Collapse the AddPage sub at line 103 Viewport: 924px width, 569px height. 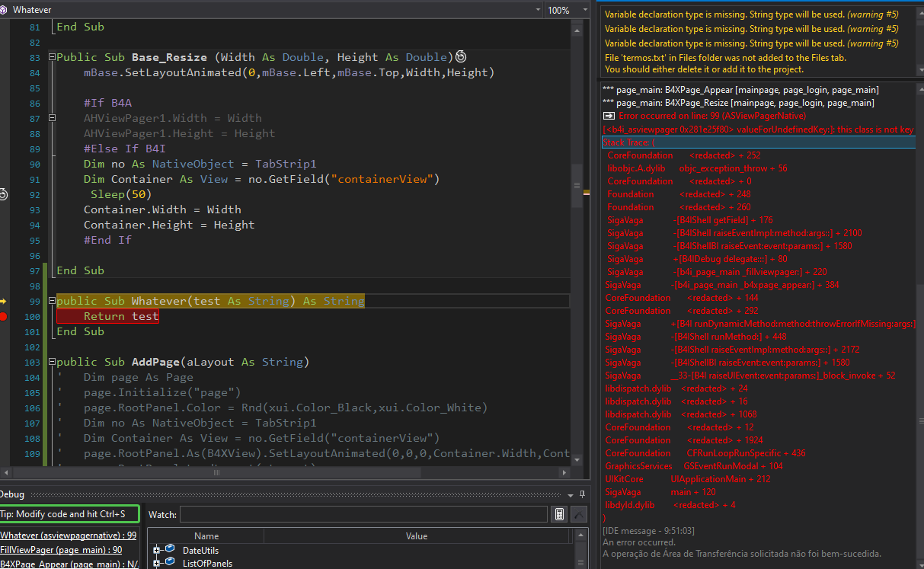click(52, 362)
